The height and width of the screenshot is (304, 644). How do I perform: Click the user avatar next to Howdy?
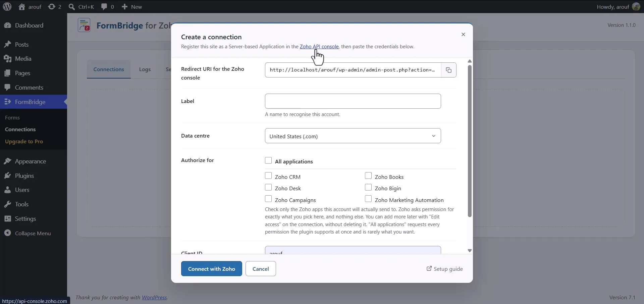636,7
